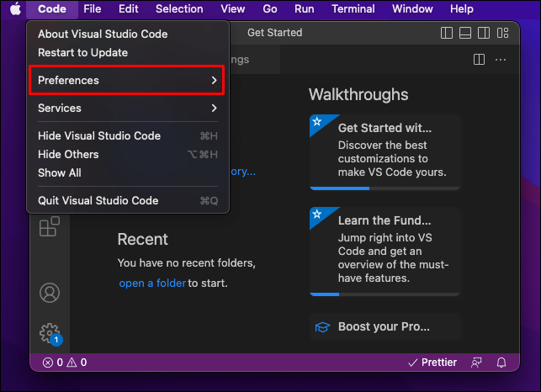Click the Accounts icon in activity bar
The width and height of the screenshot is (541, 392).
click(x=50, y=293)
